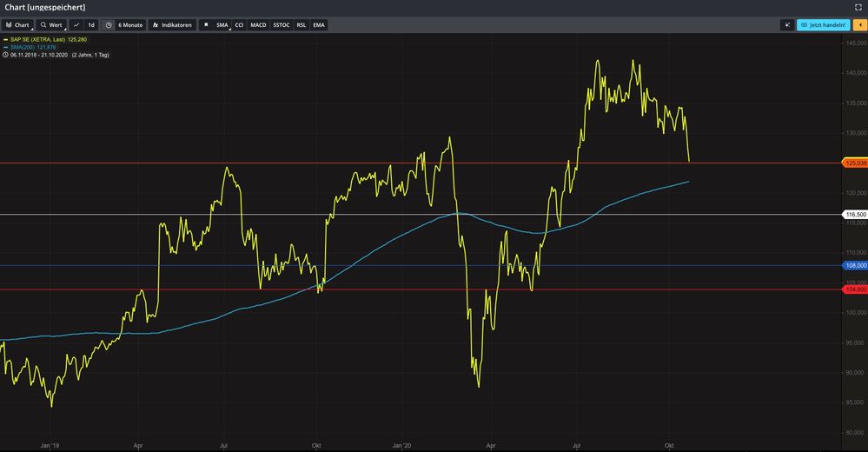868x452 pixels.
Task: Open the Chart menu
Action: (17, 25)
